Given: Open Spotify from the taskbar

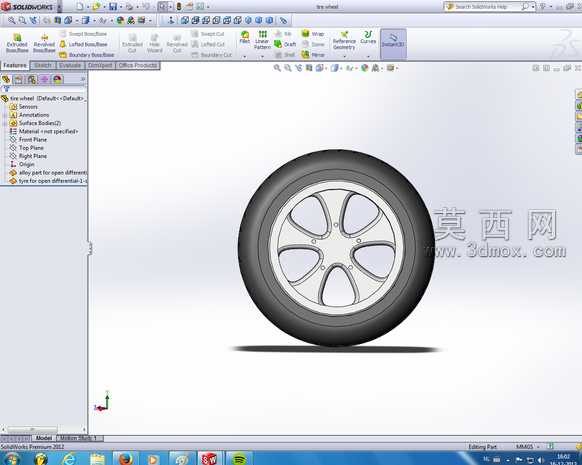Looking at the screenshot, I should tap(239, 459).
